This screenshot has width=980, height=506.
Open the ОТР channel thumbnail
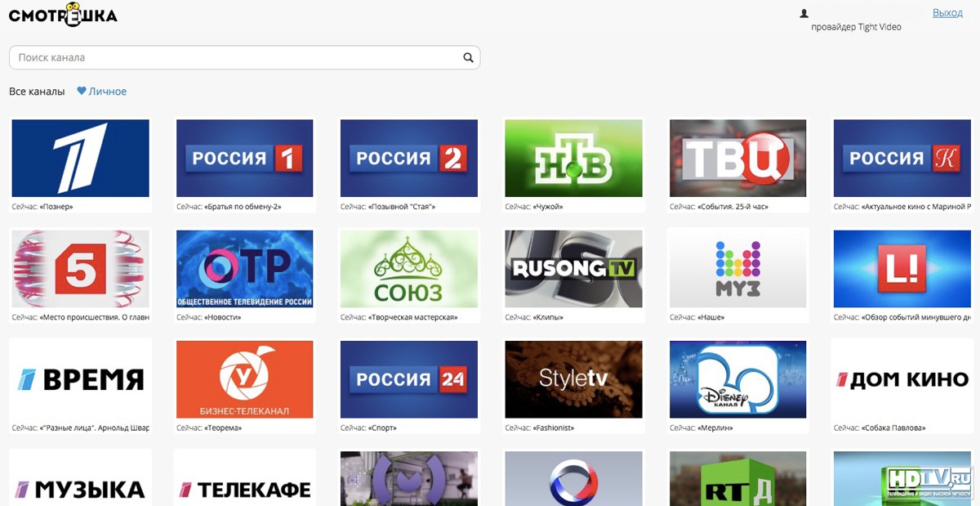click(245, 269)
